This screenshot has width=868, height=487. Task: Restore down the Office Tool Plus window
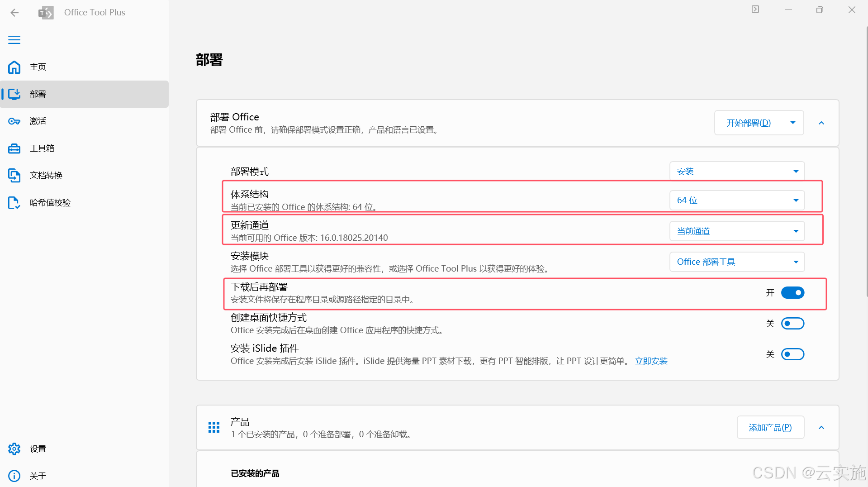pyautogui.click(x=820, y=10)
